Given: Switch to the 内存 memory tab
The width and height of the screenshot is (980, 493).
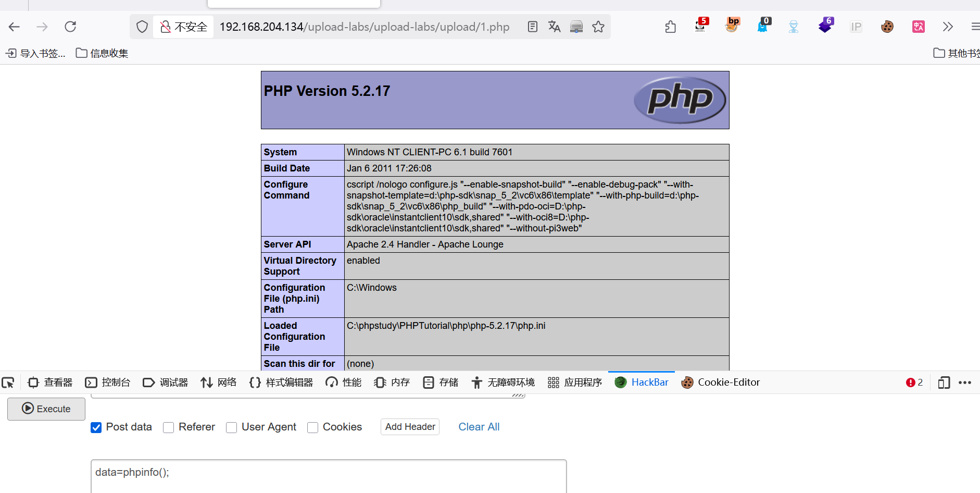Looking at the screenshot, I should [x=392, y=383].
